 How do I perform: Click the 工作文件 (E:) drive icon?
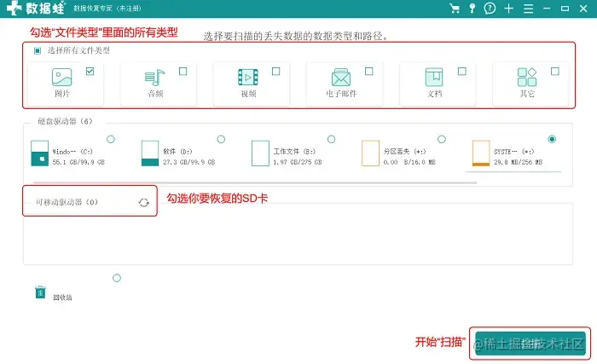260,153
